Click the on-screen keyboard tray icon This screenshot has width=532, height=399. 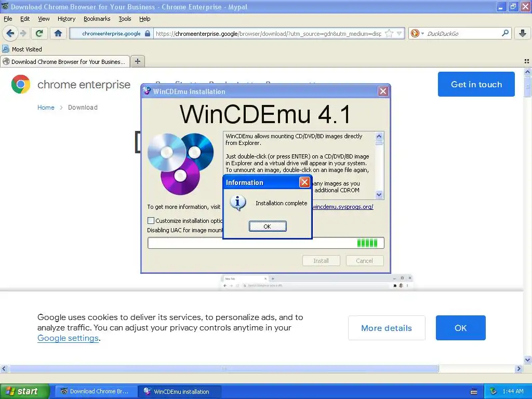click(x=474, y=392)
